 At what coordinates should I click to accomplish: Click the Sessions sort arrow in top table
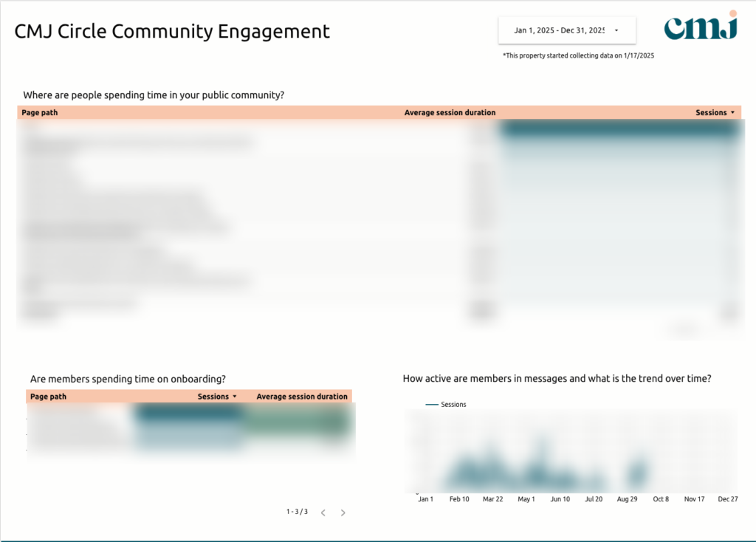coord(733,112)
